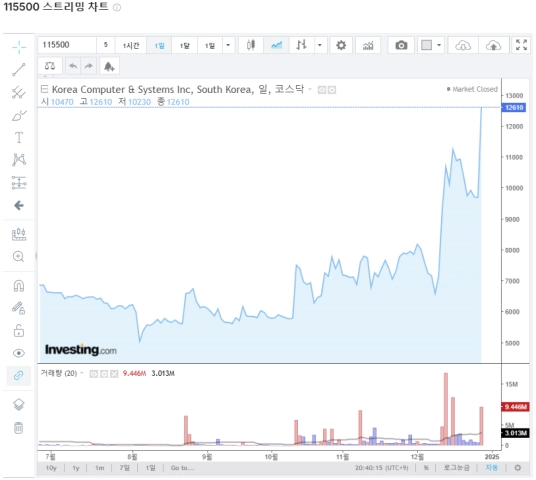
Task: Switch to bars chart style
Action: (302, 45)
